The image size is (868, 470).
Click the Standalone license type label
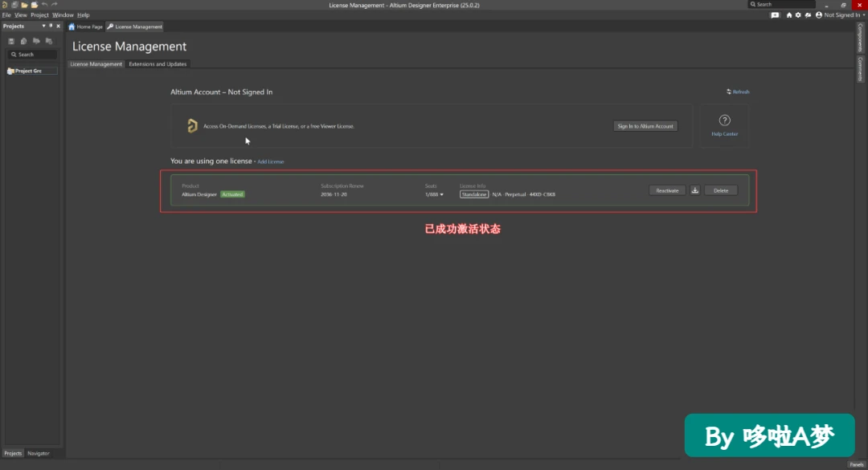pyautogui.click(x=474, y=194)
